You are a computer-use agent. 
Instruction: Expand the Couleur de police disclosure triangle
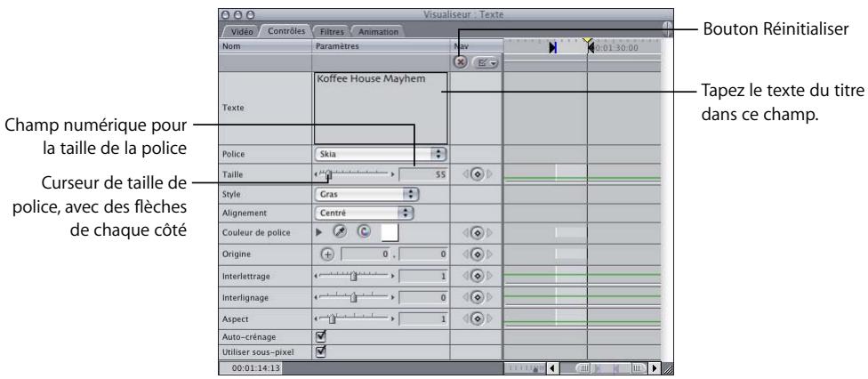(318, 233)
